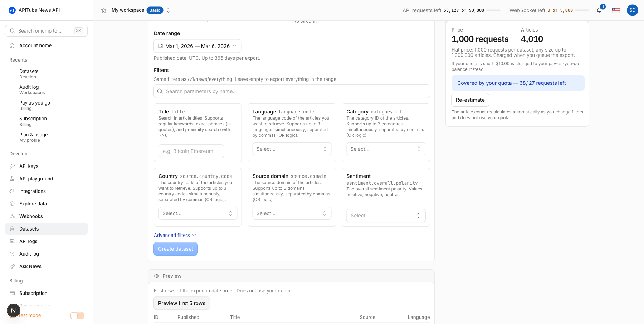The width and height of the screenshot is (644, 324).
Task: Click the magnifier icon in parameter search
Action: [160, 91]
